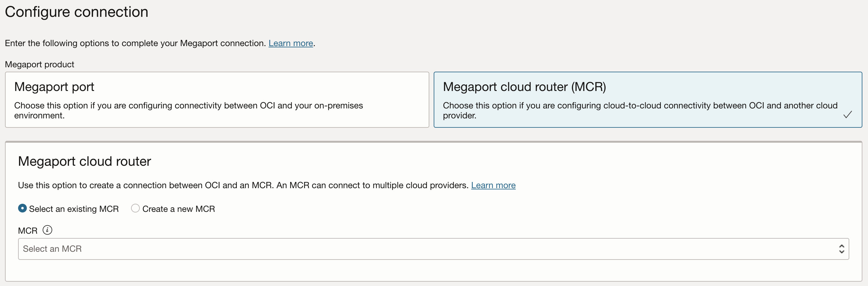The width and height of the screenshot is (868, 286).
Task: Switch to the "Megaport port" product option
Action: 217,100
